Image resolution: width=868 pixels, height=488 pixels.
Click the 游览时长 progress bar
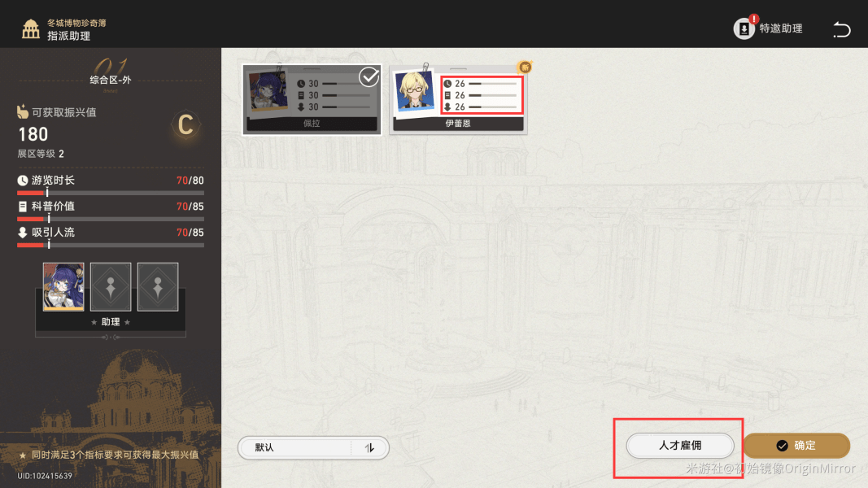click(111, 193)
